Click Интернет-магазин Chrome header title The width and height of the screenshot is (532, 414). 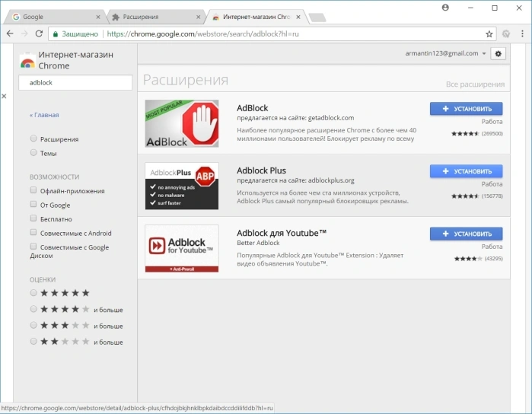75,60
